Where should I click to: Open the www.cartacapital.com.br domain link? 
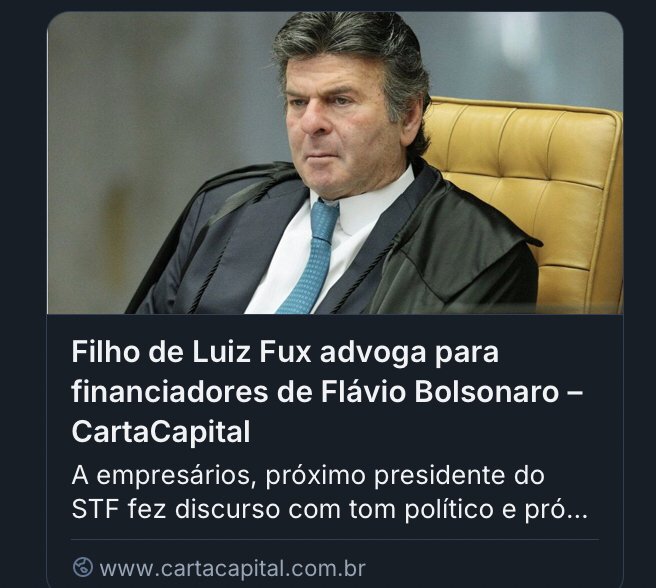pos(233,568)
